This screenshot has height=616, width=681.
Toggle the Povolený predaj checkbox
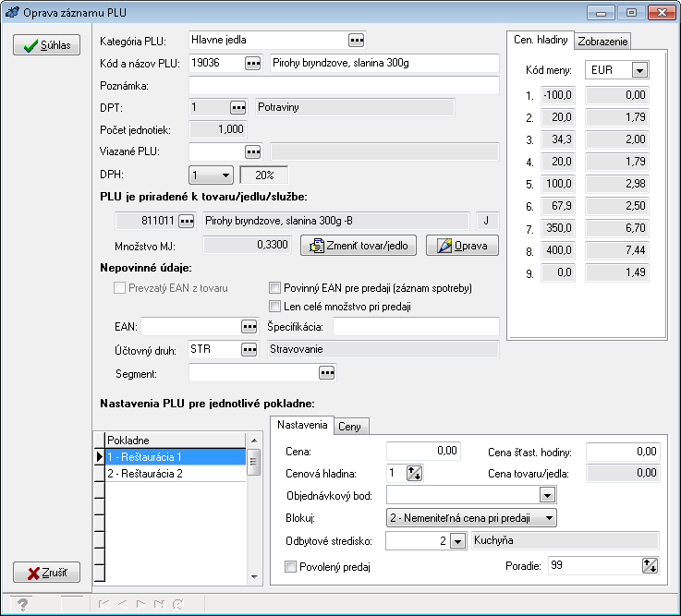click(290, 566)
